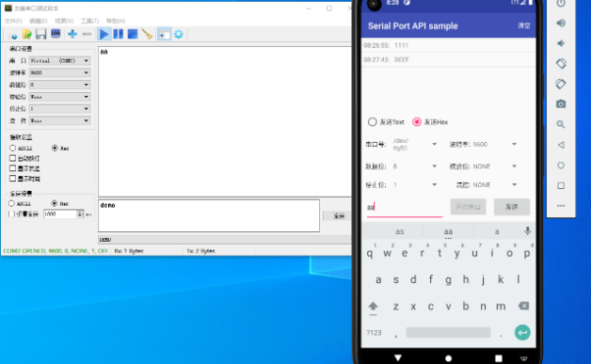Image resolution: width=591 pixels, height=364 pixels.
Task: Click the emulator volume up icon
Action: coord(561,23)
